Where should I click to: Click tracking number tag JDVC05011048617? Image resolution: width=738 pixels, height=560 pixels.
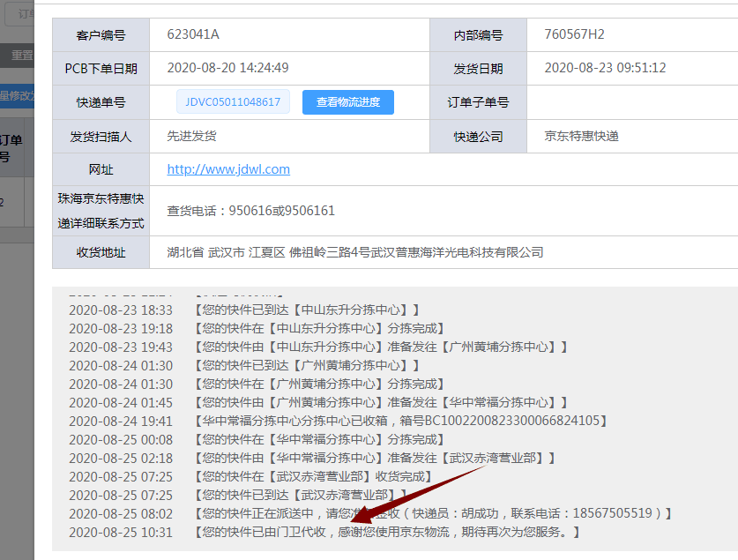coord(233,102)
